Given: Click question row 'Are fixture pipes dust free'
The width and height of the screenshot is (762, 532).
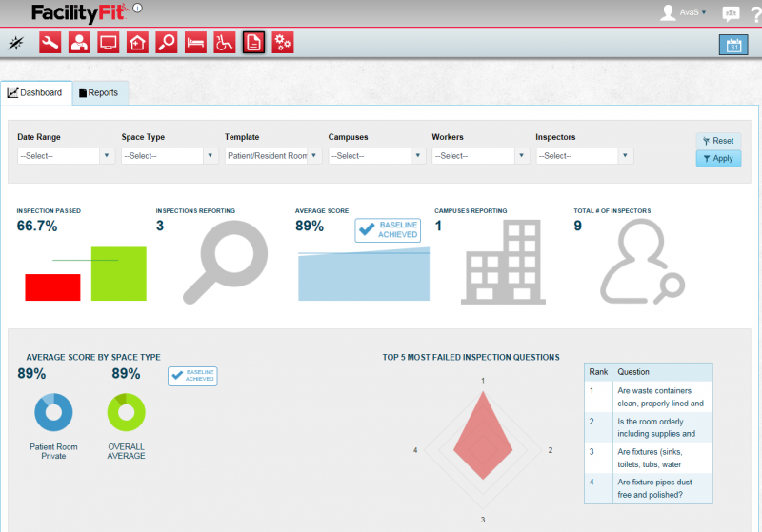Looking at the screenshot, I should [649, 488].
